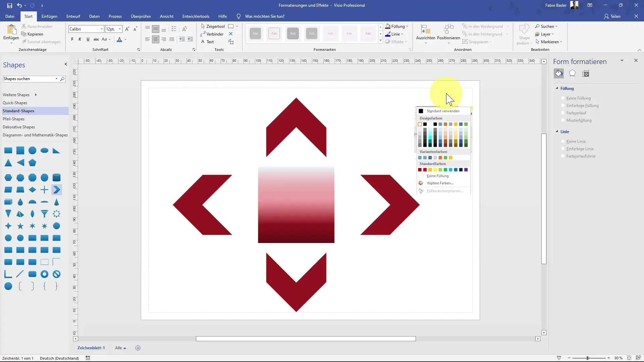This screenshot has height=362, width=644.
Task: Apply bold formatting with the F button
Action: (72, 39)
